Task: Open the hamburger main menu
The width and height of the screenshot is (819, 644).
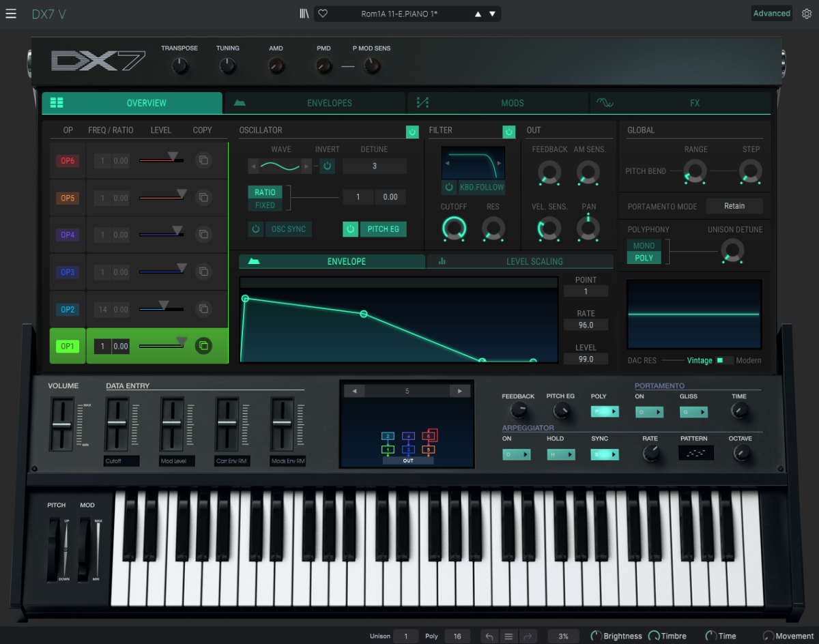Action: pyautogui.click(x=11, y=14)
